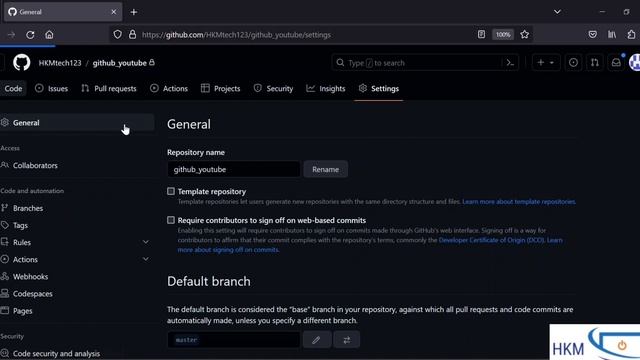Viewport: 640px width, 360px height.
Task: Click the Rename button
Action: 326,169
